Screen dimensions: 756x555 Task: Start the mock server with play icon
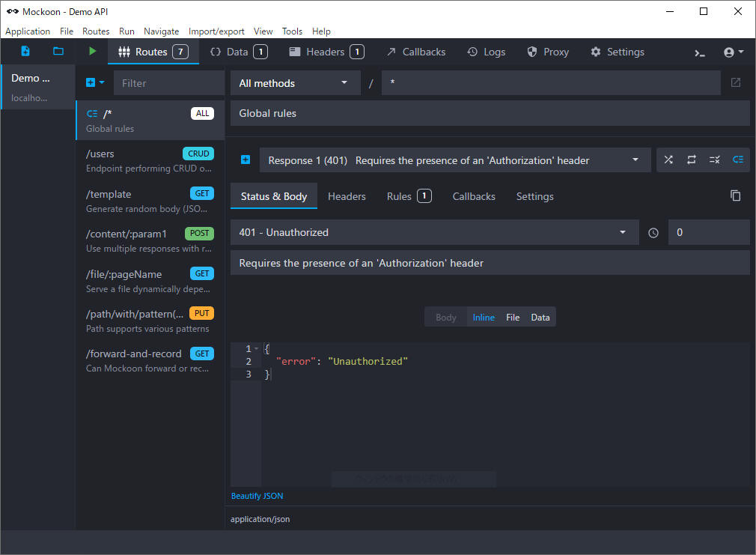(x=93, y=52)
